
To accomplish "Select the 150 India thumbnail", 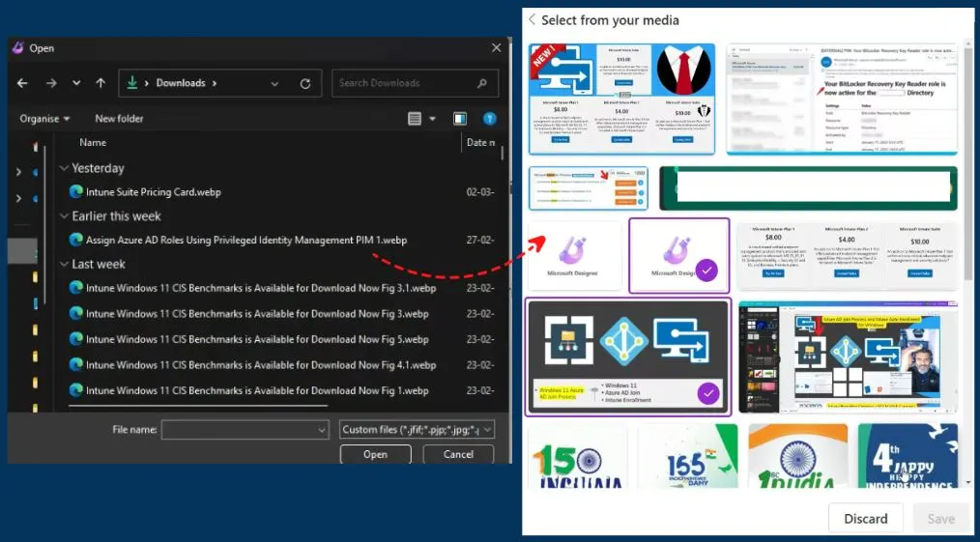I will (577, 456).
